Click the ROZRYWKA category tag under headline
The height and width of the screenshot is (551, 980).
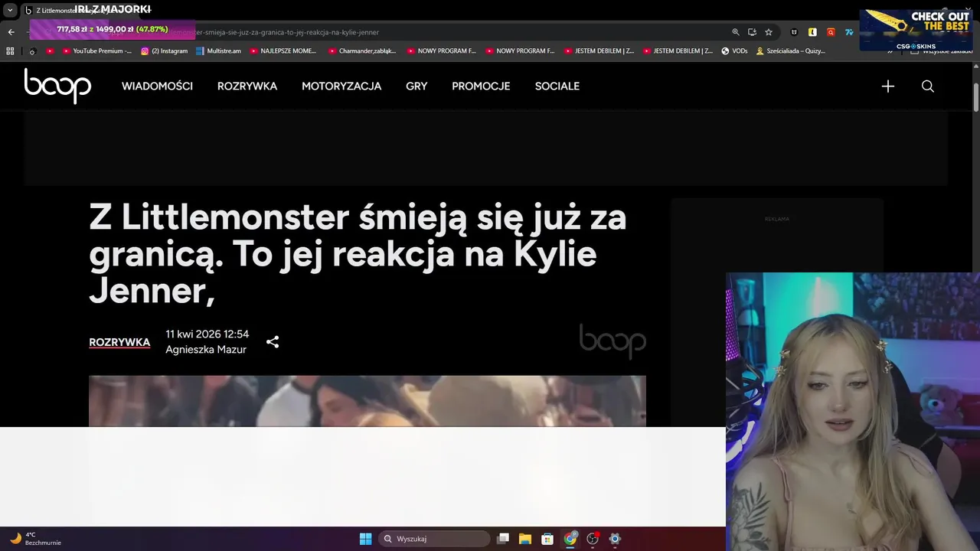[119, 342]
